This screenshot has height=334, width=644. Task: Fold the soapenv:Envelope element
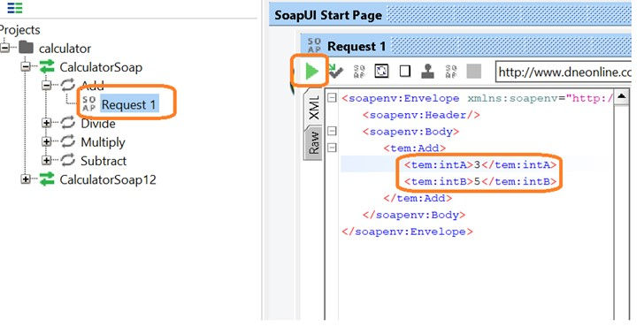point(332,98)
